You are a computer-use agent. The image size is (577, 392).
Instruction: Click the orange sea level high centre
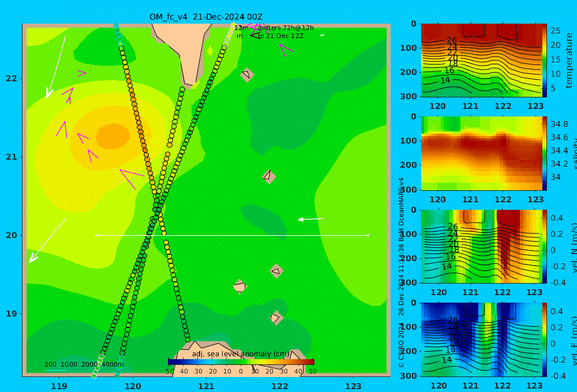113,137
